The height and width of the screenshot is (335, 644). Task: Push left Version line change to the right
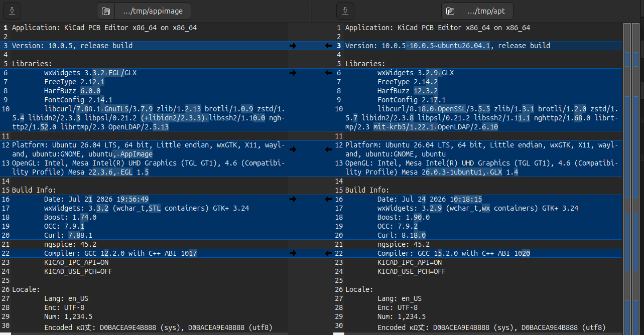tap(293, 46)
